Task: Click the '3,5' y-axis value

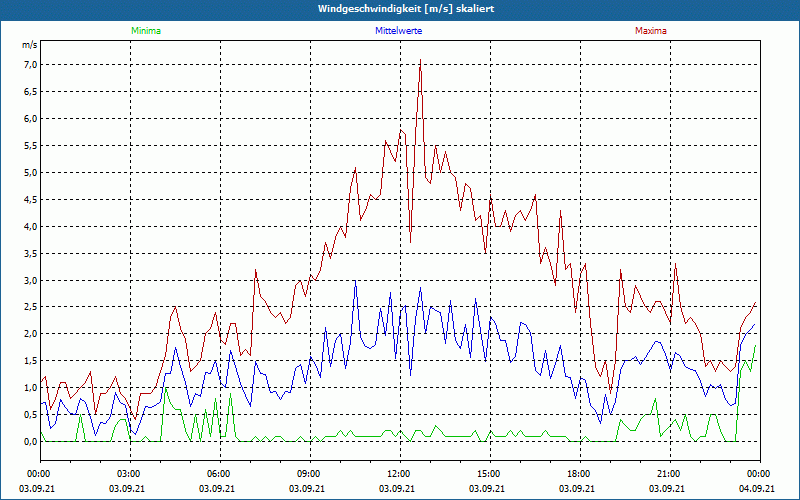Action: click(x=30, y=254)
